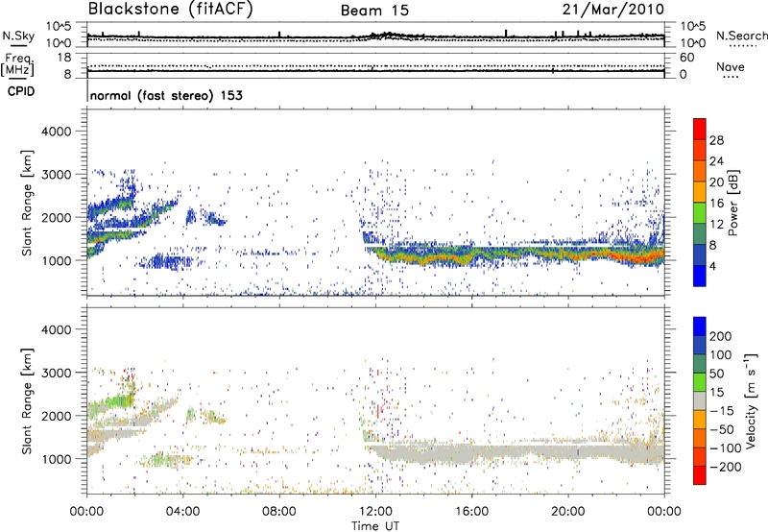This screenshot has width=768, height=532.
Task: Click the 3000 tick of the velocity panel
Action: [56, 373]
